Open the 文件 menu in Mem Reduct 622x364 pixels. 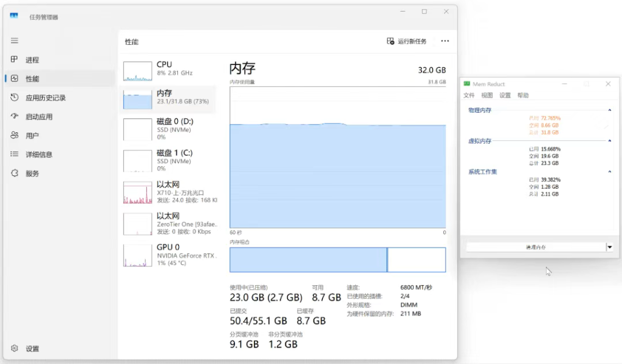[x=469, y=95]
